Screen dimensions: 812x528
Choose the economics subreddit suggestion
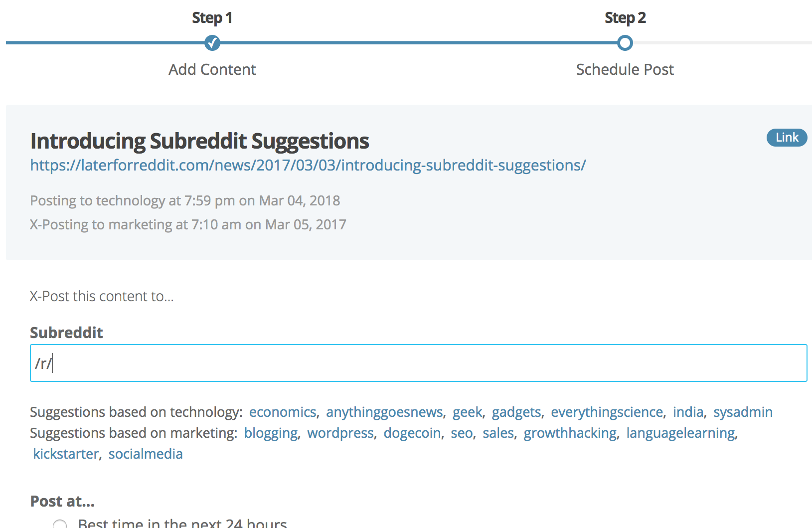pyautogui.click(x=283, y=412)
